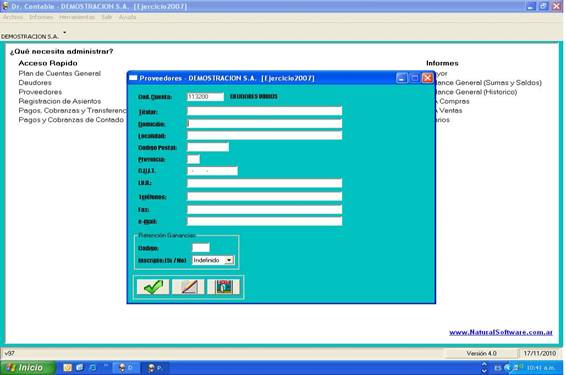The height and width of the screenshot is (375, 566).
Task: Click the Titular input field
Action: pos(265,111)
